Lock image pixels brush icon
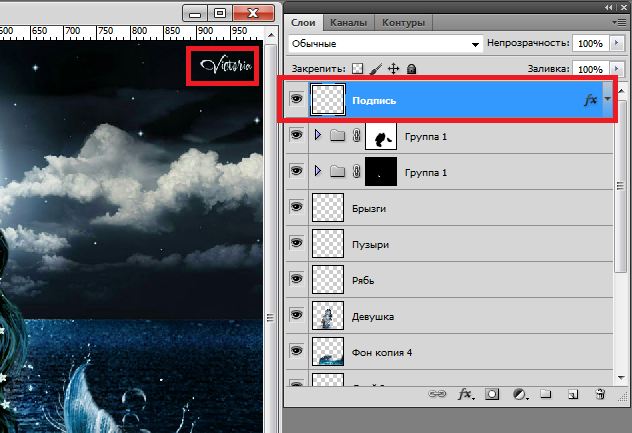632x433 pixels. [376, 69]
